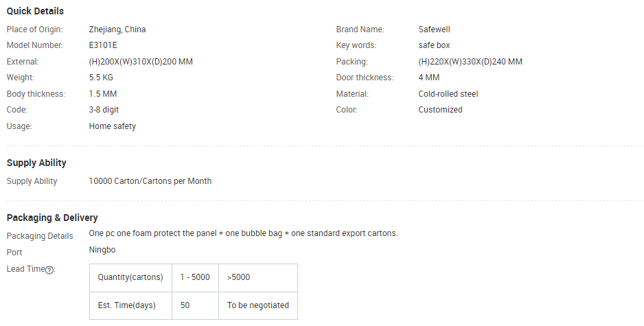The image size is (644, 326).
Task: Click the Packaging & Delivery heading
Action: tap(52, 218)
